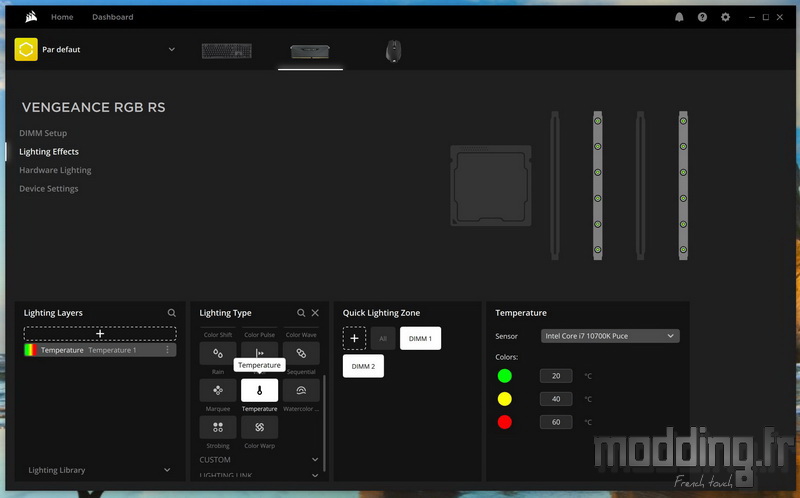Minimize the iCUE window
The image size is (800, 498).
[752, 17]
